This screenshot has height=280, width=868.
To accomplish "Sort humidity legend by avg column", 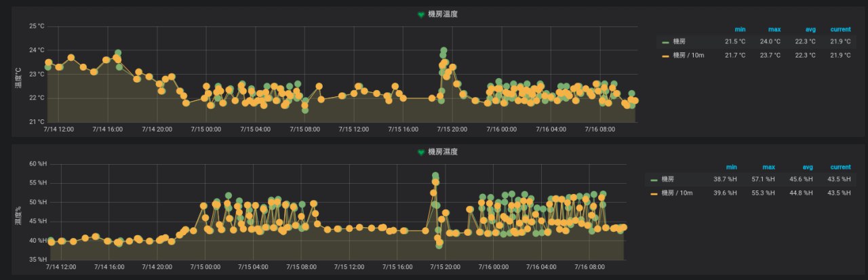I will 807,167.
